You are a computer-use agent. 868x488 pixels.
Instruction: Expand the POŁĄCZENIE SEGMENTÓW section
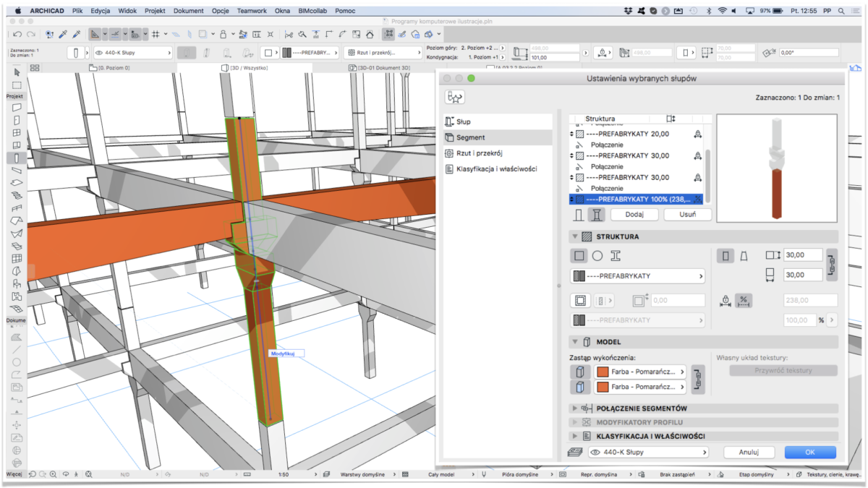point(574,408)
